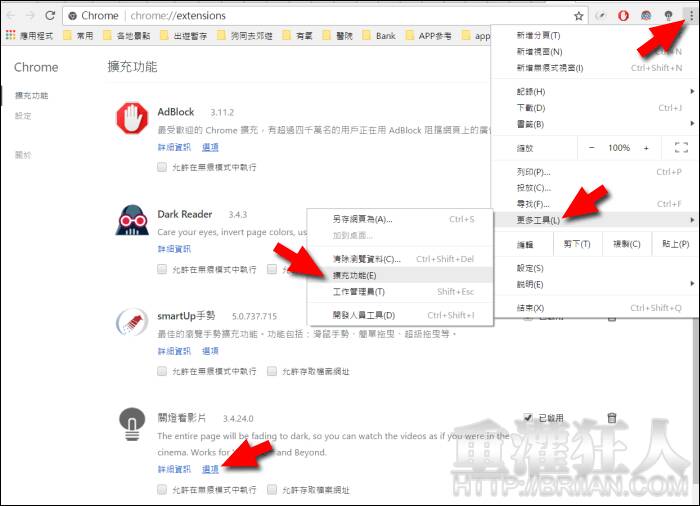Viewport: 700px width, 506px height.
Task: Click the 剪下(T) edit button
Action: (x=577, y=244)
